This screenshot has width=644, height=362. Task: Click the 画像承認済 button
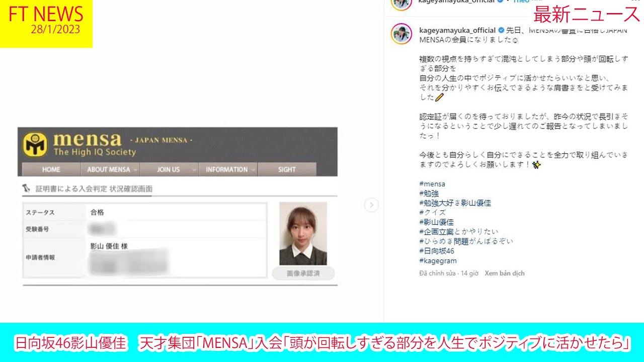303,274
